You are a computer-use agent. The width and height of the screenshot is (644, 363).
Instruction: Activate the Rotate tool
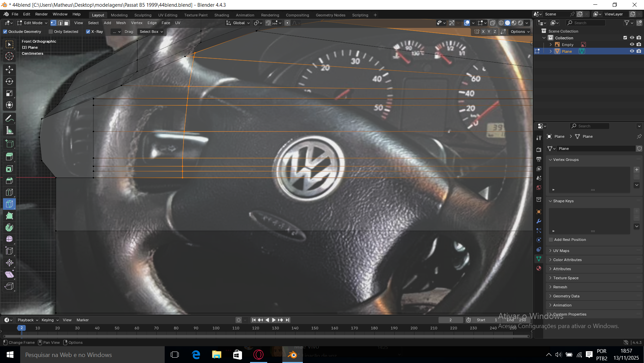point(9,81)
